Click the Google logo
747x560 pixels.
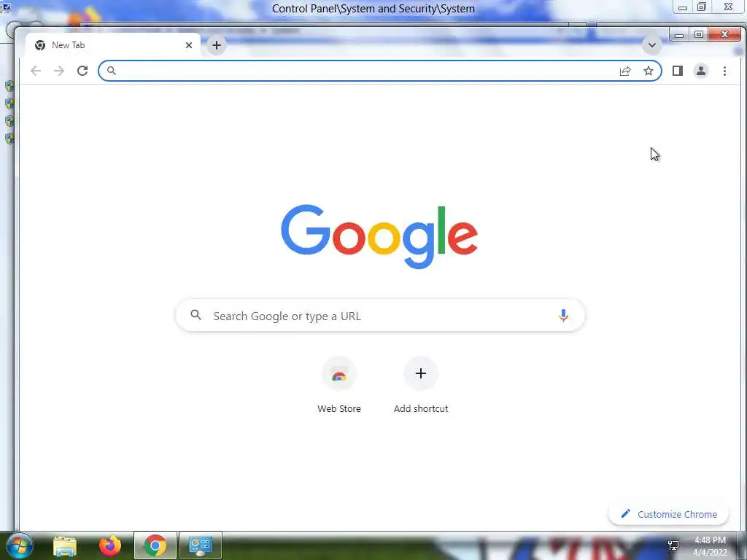pos(379,236)
